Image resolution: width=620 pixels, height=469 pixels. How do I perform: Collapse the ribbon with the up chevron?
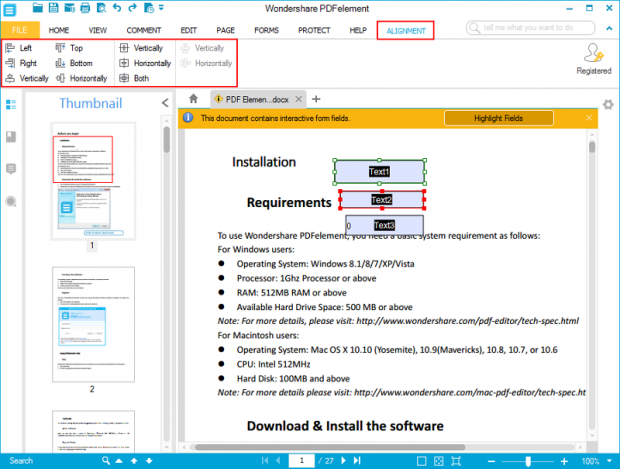point(609,28)
